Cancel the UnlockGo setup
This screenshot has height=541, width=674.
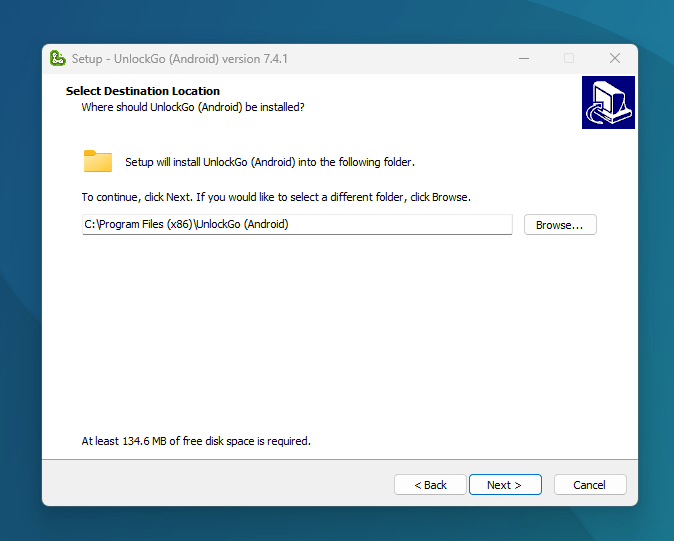point(590,485)
